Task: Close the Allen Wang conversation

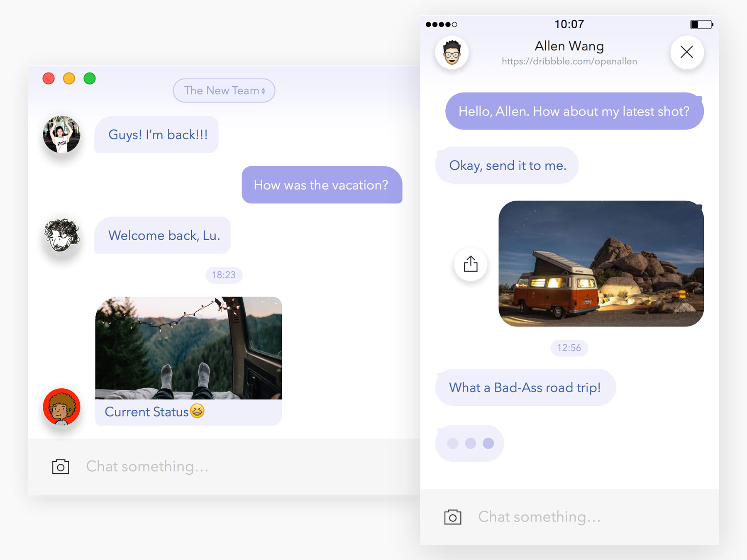Action: tap(686, 52)
